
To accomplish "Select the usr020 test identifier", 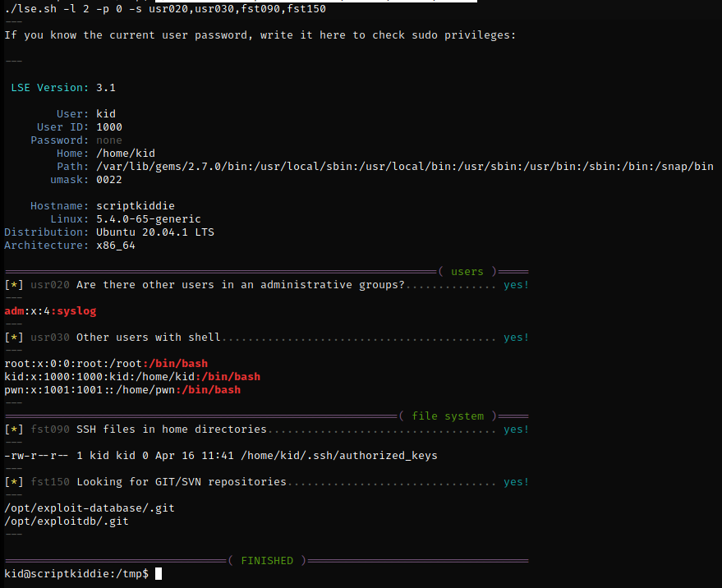I will (x=50, y=285).
